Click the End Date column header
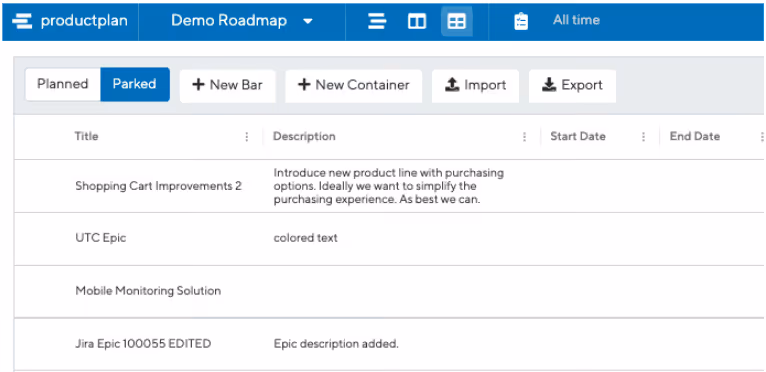The height and width of the screenshot is (372, 766). [695, 136]
